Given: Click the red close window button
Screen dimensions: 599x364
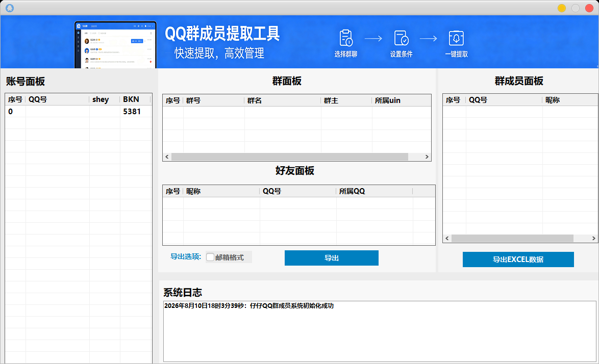Looking at the screenshot, I should tap(589, 8).
